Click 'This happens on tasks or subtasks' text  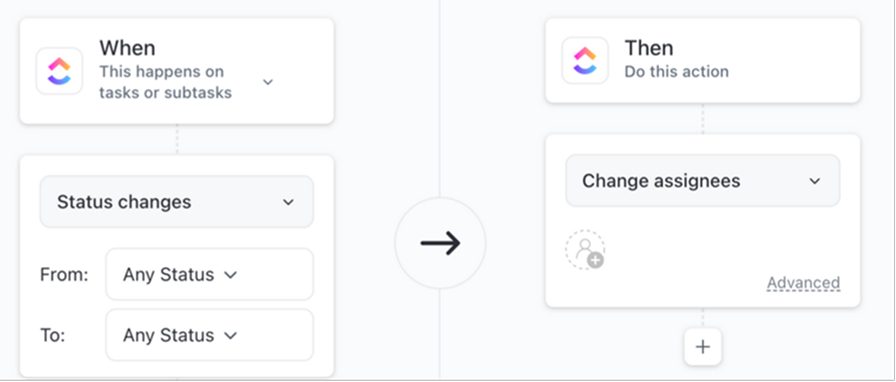[166, 82]
